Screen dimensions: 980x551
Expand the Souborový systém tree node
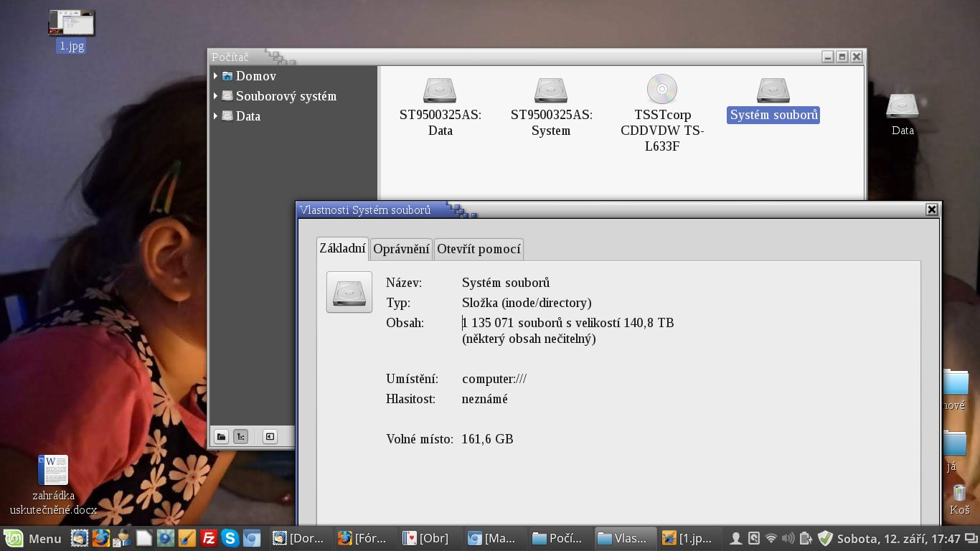(215, 96)
